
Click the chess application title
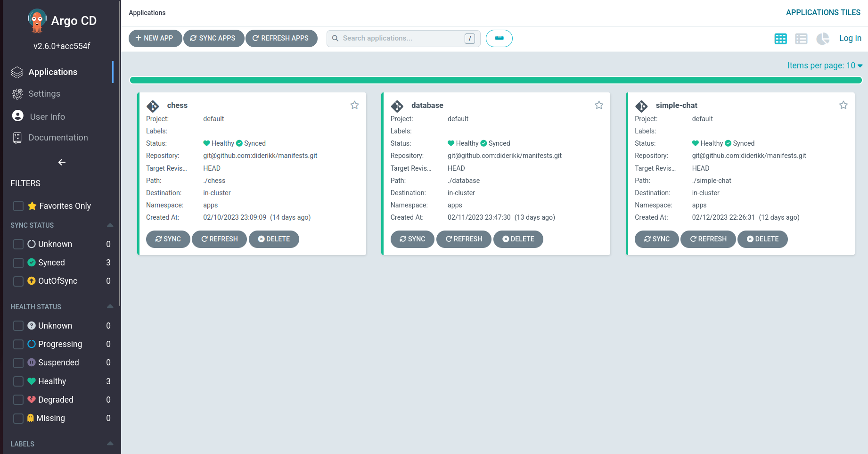pyautogui.click(x=177, y=106)
